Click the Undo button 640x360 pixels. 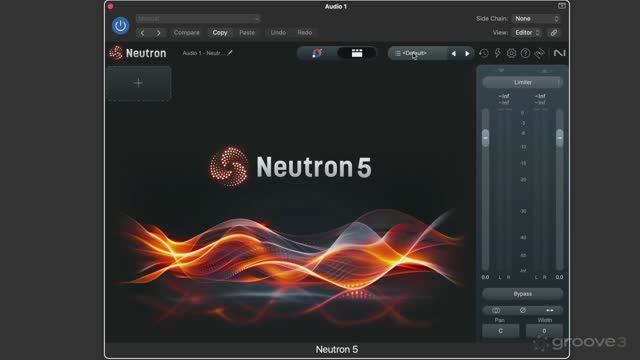click(278, 33)
